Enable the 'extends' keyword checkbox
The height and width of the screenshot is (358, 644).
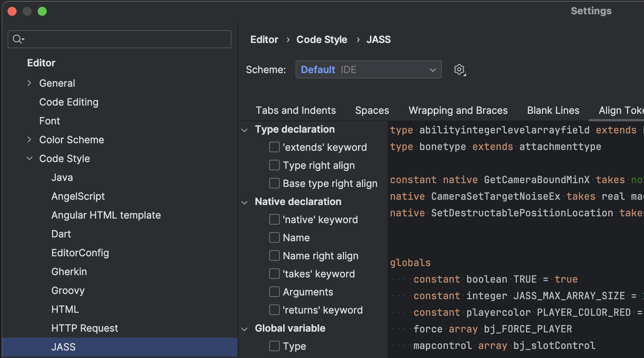(x=274, y=147)
